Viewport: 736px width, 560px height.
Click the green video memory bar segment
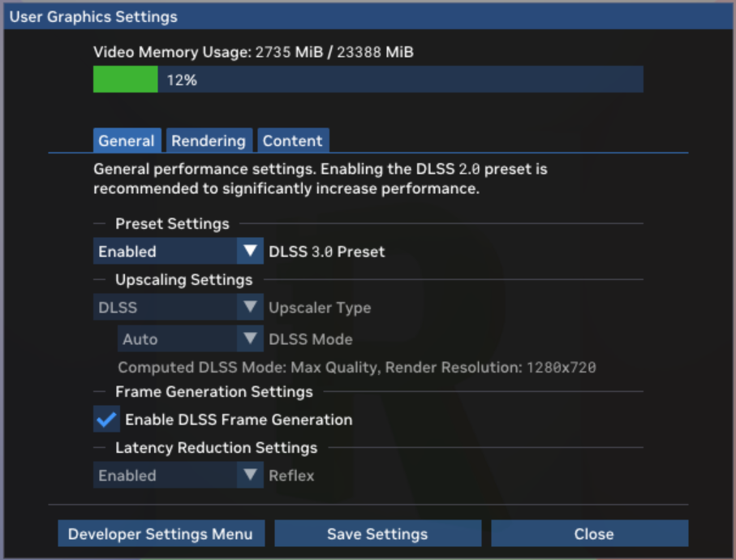click(x=125, y=80)
